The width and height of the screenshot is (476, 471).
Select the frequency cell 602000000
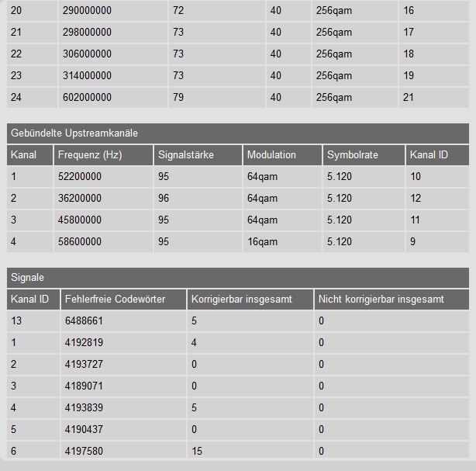tap(85, 98)
